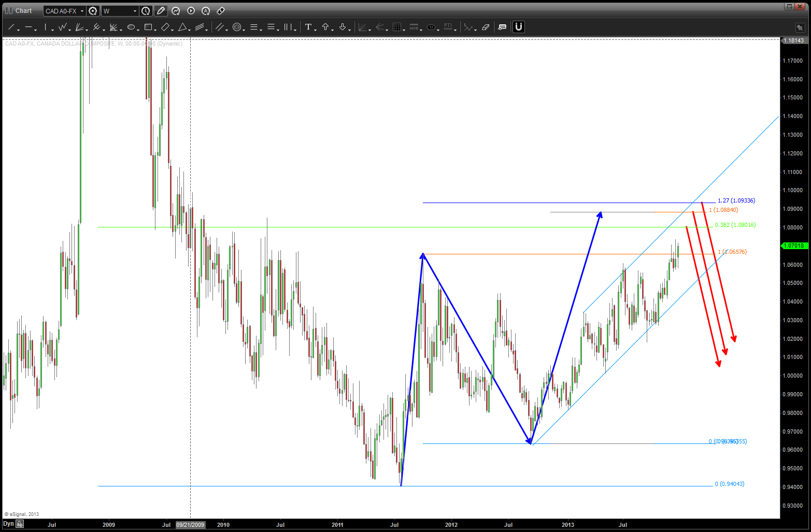Open the chart settings gear menu
811x532 pixels.
point(93,11)
